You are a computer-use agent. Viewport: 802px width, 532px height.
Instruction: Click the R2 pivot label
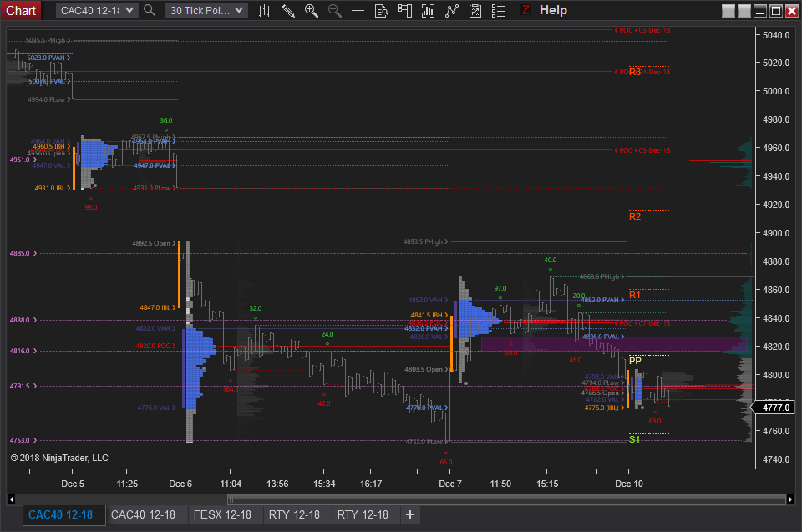[x=635, y=216]
